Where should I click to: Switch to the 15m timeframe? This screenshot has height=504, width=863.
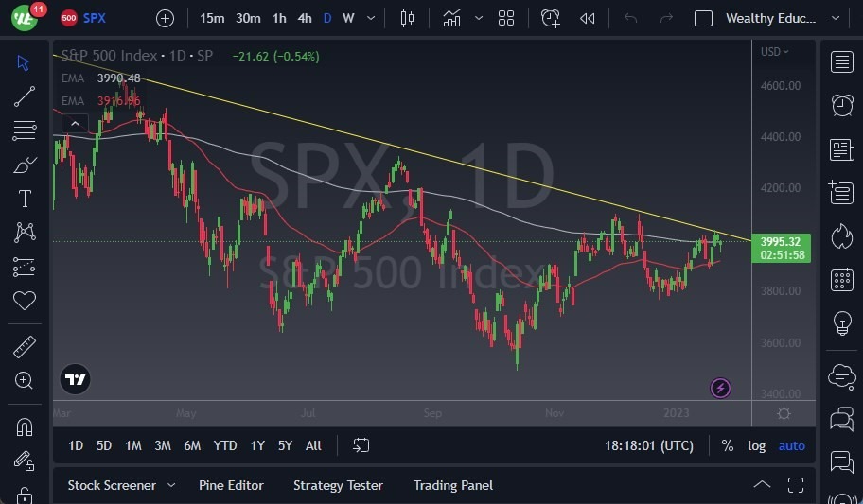(x=212, y=18)
